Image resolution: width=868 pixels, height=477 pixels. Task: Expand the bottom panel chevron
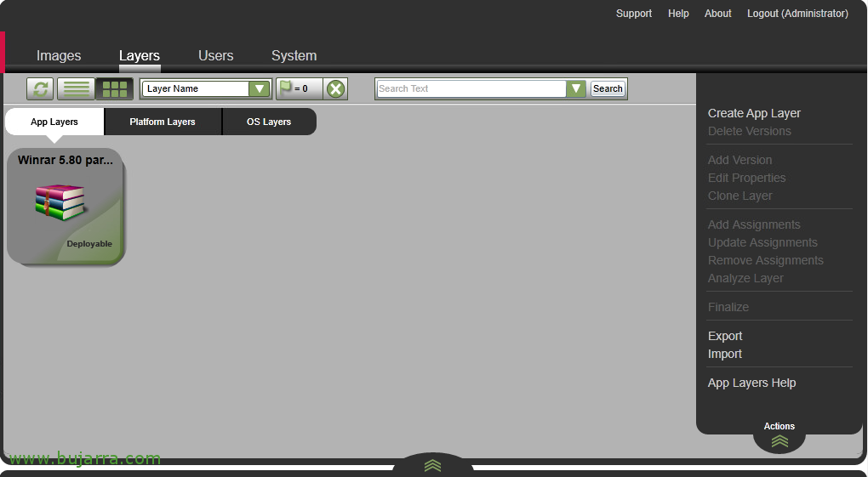433,465
